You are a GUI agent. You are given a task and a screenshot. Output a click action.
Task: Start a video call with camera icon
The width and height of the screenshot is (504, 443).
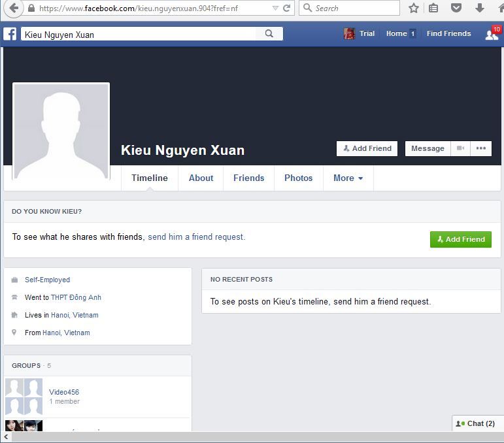(460, 148)
